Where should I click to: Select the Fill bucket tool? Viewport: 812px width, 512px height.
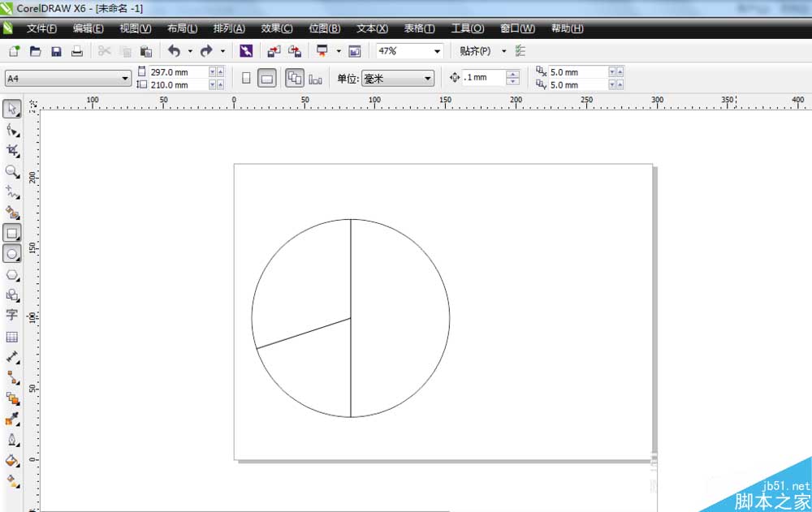tap(12, 460)
